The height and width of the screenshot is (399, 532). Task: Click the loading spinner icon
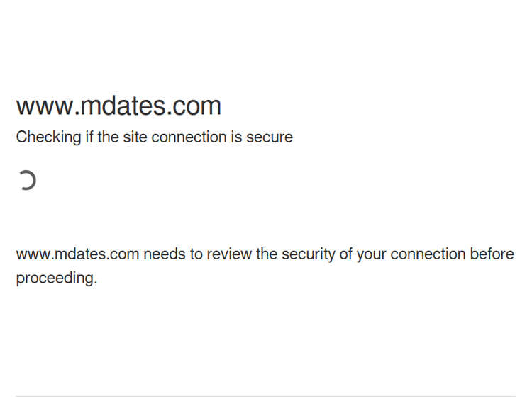point(27,181)
